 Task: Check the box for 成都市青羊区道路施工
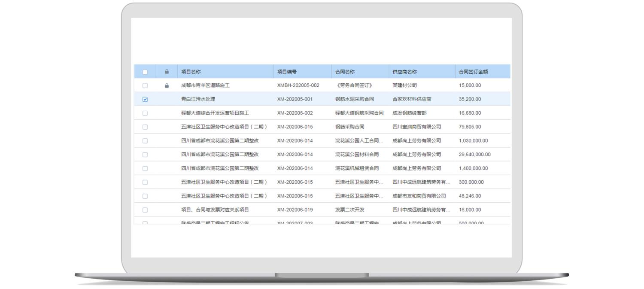tap(145, 85)
